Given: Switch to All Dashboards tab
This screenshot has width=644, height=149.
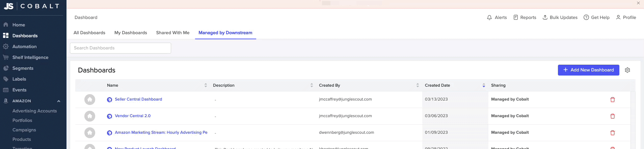Looking at the screenshot, I should (89, 33).
